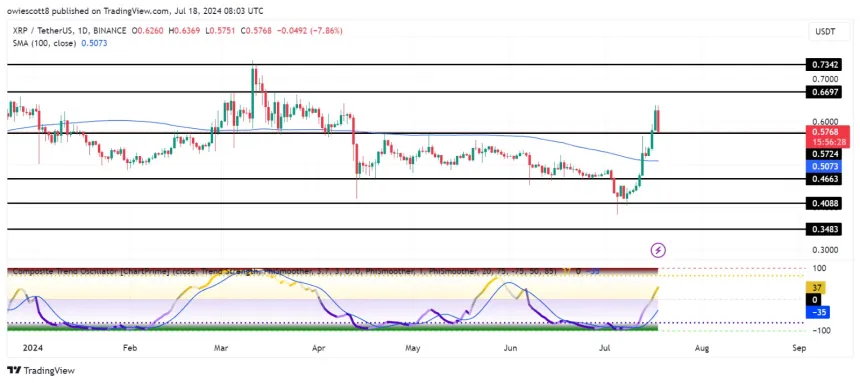Click the purple lightning bolt event icon
The image size is (860, 383).
658,251
